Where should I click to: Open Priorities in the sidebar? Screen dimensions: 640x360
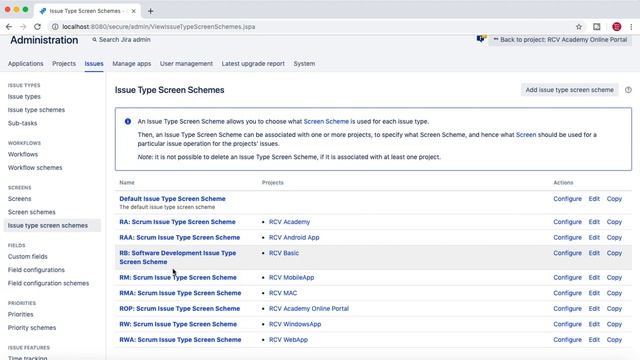20,314
